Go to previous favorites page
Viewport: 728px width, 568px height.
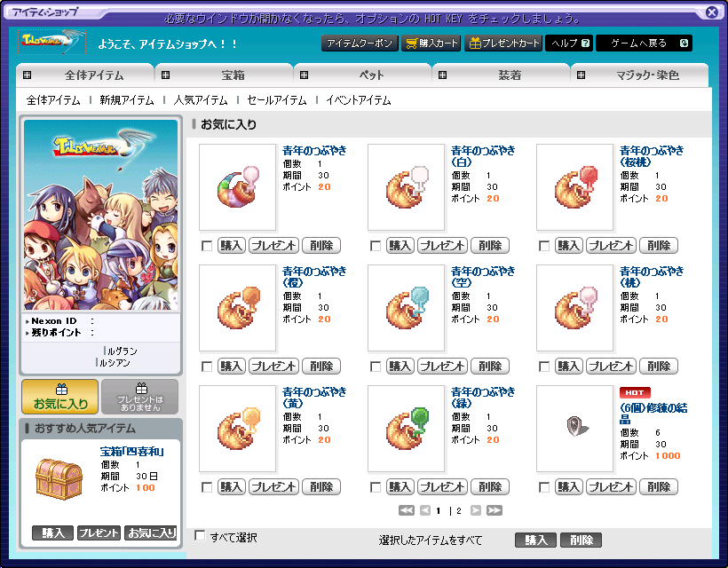[x=425, y=510]
